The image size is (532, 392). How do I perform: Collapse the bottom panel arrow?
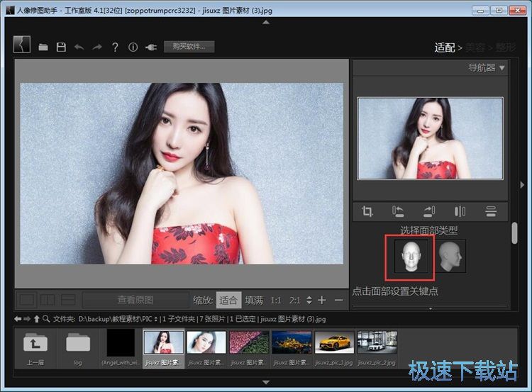(266, 382)
